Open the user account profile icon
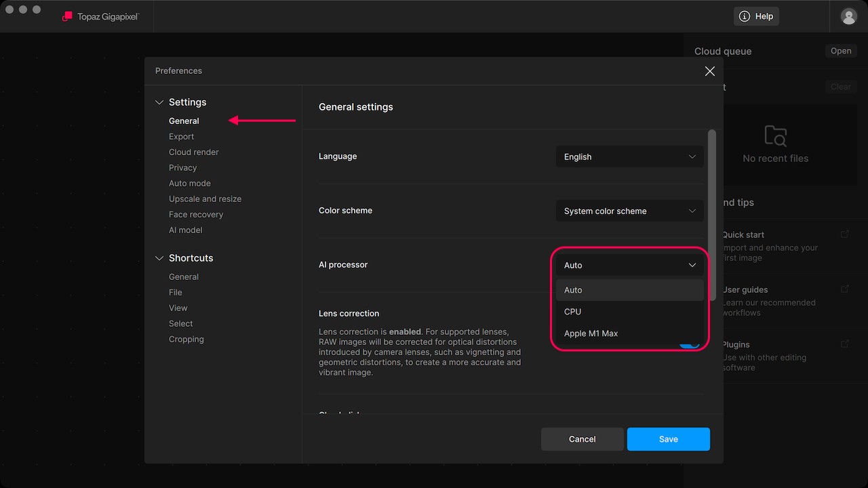868x488 pixels. tap(848, 16)
